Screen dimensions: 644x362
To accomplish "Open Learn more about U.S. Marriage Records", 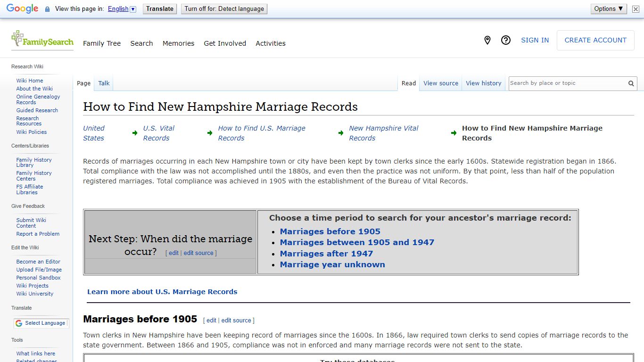I will coord(162,292).
